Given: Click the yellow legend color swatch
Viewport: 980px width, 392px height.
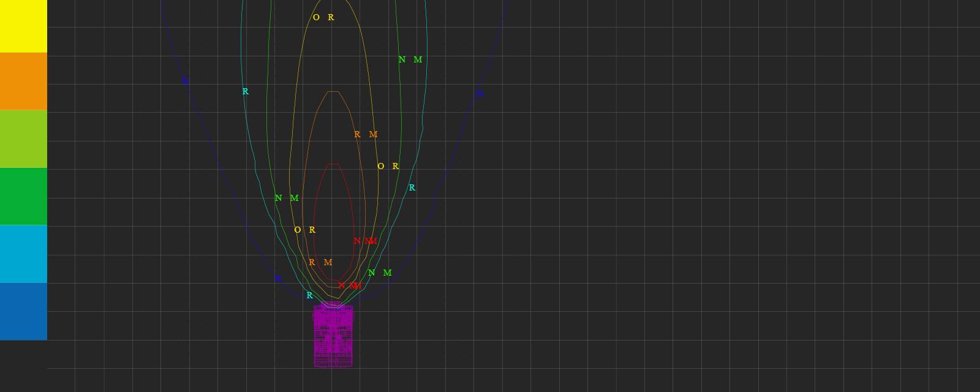Looking at the screenshot, I should pyautogui.click(x=23, y=26).
